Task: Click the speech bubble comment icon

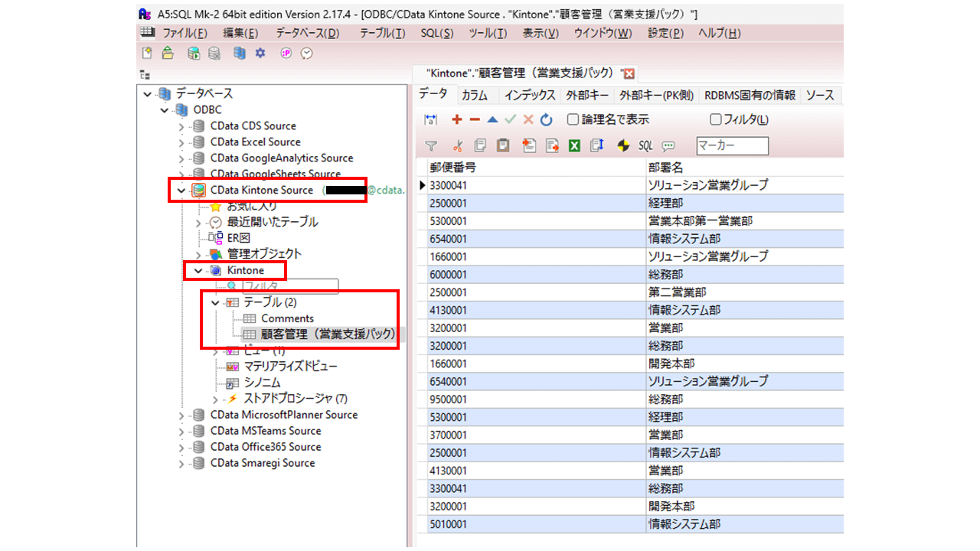Action: pos(668,145)
